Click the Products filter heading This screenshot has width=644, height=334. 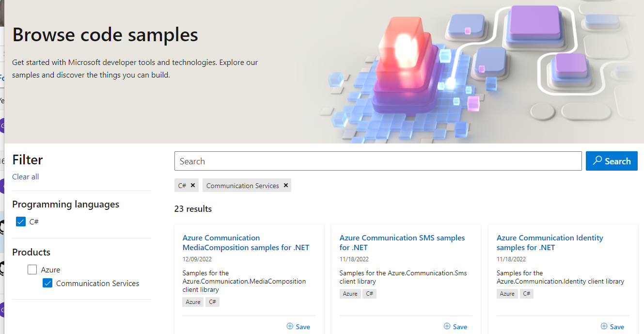pyautogui.click(x=31, y=252)
